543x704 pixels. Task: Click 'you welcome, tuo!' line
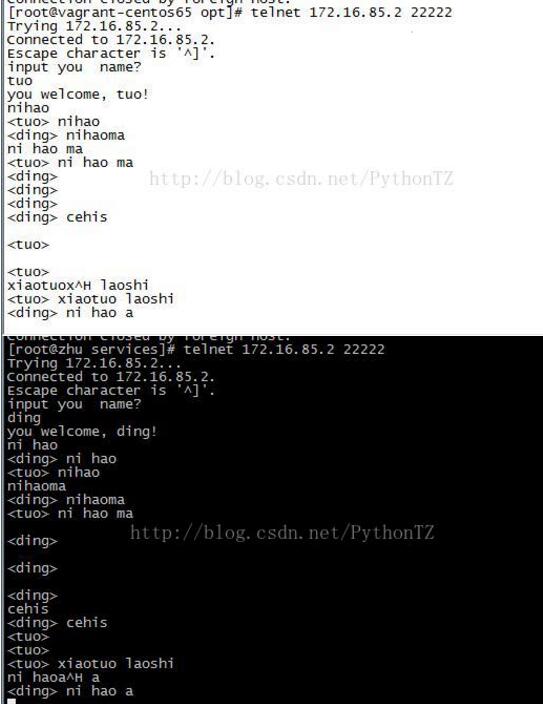77,94
